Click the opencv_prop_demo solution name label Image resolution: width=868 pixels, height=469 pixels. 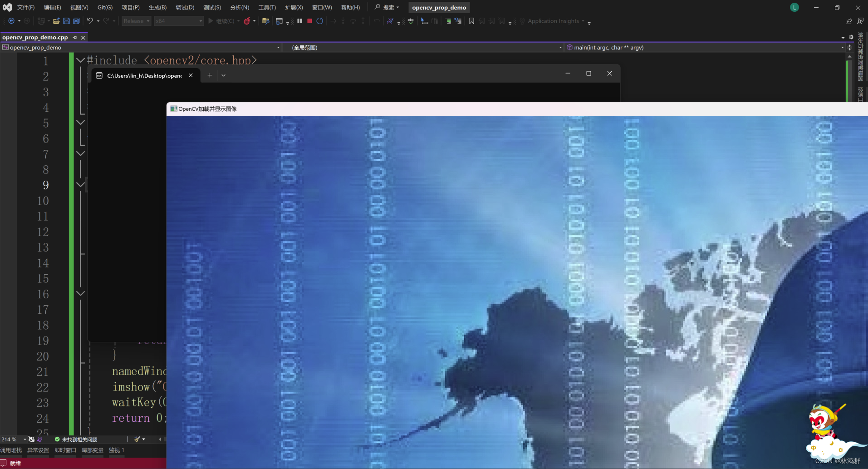coord(439,7)
